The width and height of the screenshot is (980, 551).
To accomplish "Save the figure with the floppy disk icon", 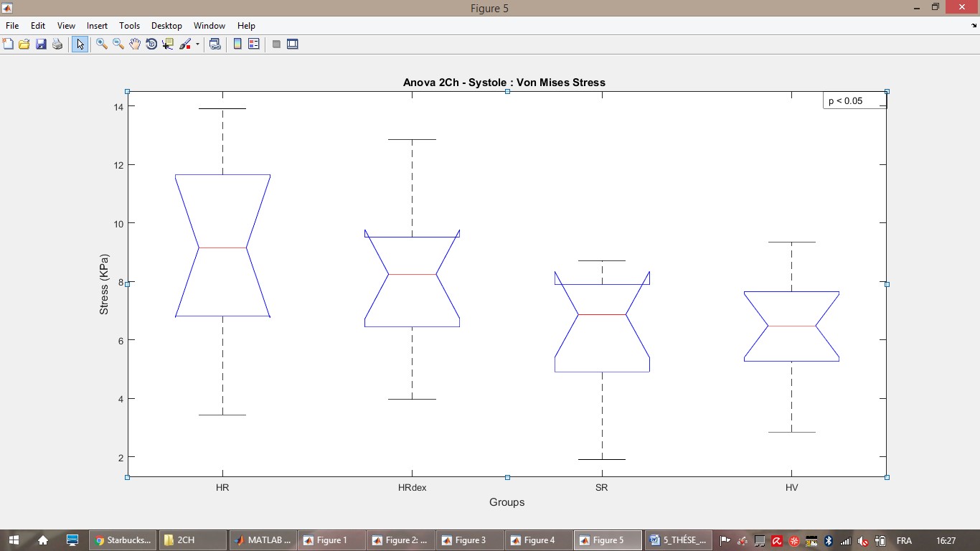I will coord(41,44).
